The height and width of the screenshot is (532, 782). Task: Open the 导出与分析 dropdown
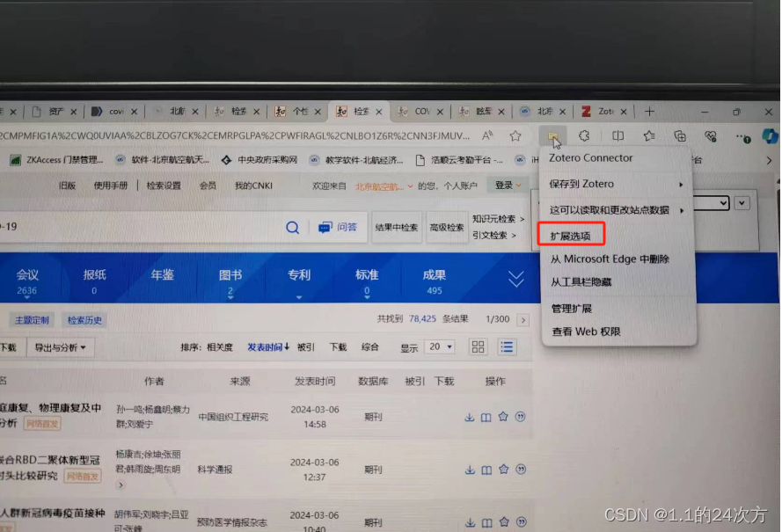click(60, 347)
